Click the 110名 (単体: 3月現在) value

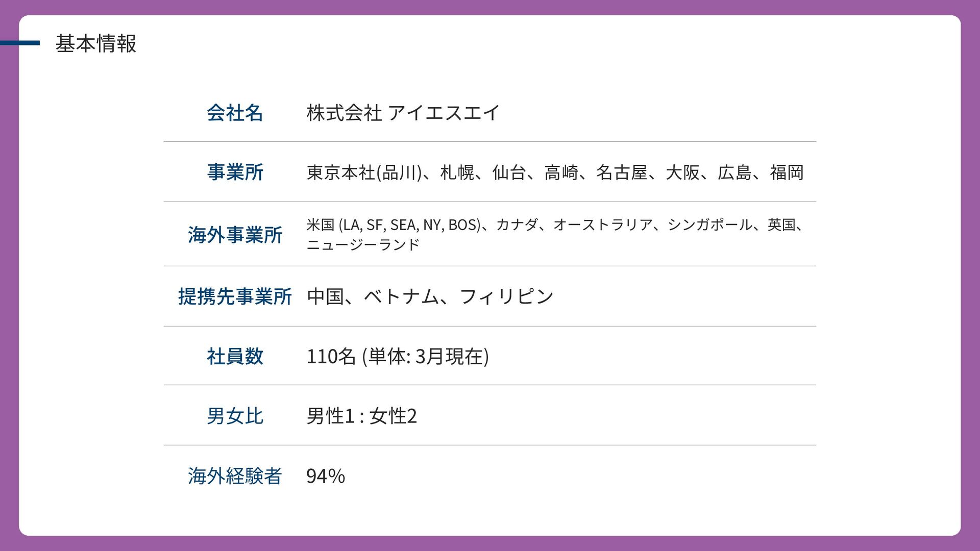click(x=398, y=356)
